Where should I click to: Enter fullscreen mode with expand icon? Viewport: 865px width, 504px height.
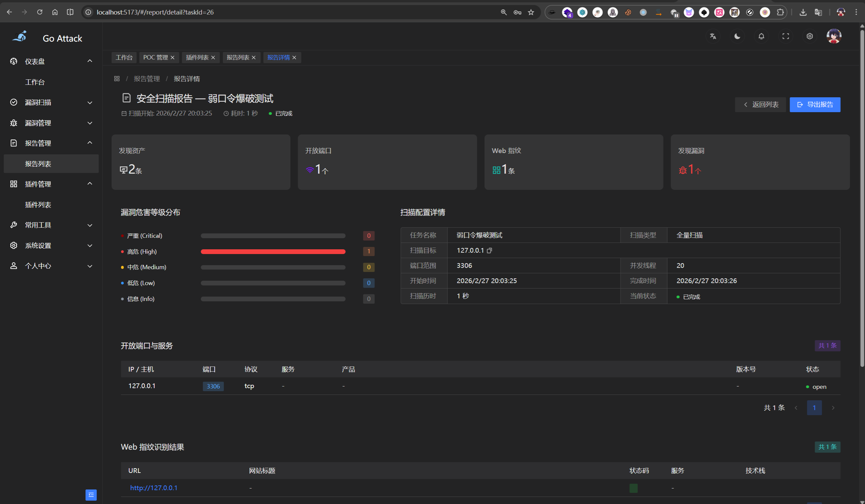pos(785,36)
